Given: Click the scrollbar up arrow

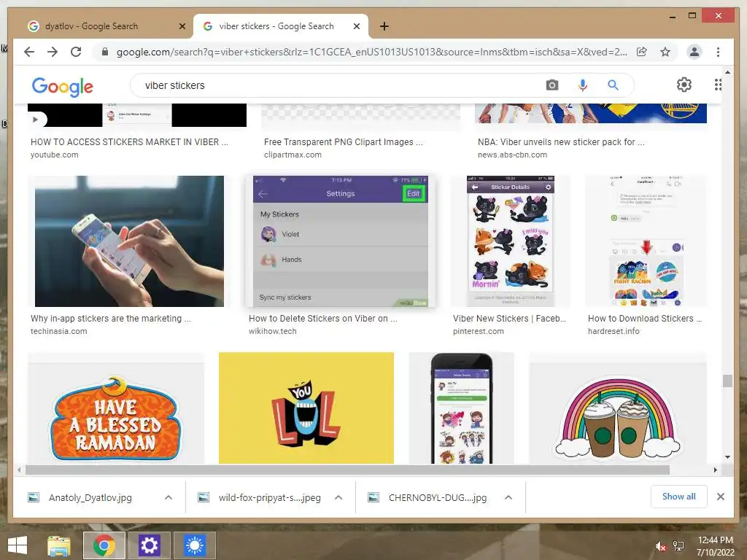Looking at the screenshot, I should (x=727, y=72).
